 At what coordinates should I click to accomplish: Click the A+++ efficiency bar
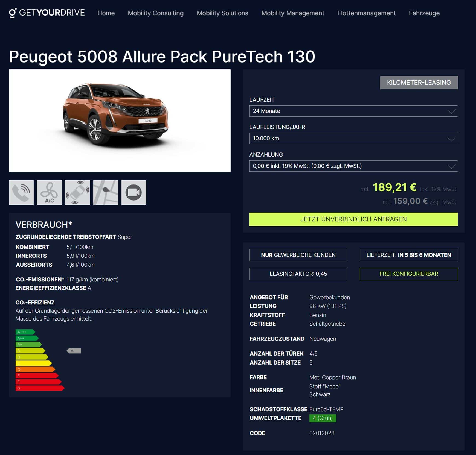pos(25,332)
